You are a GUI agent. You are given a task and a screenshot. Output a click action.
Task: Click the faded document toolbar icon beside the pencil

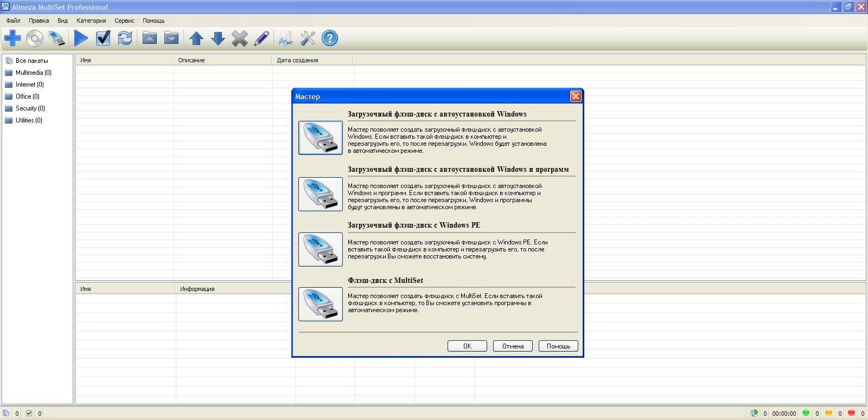pyautogui.click(x=285, y=38)
